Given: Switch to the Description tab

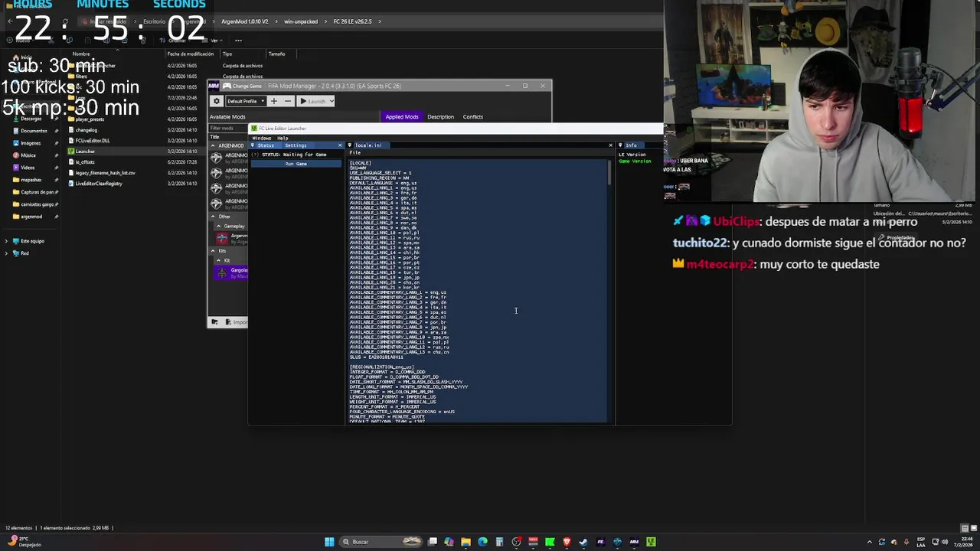Looking at the screenshot, I should (440, 117).
